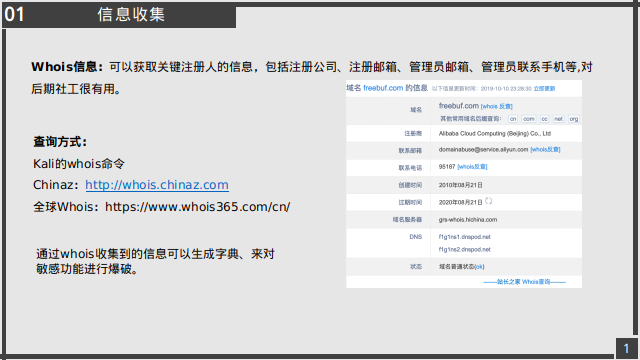Click whois反查 next to freebuf.com domain
The height and width of the screenshot is (360, 640).
tap(497, 107)
